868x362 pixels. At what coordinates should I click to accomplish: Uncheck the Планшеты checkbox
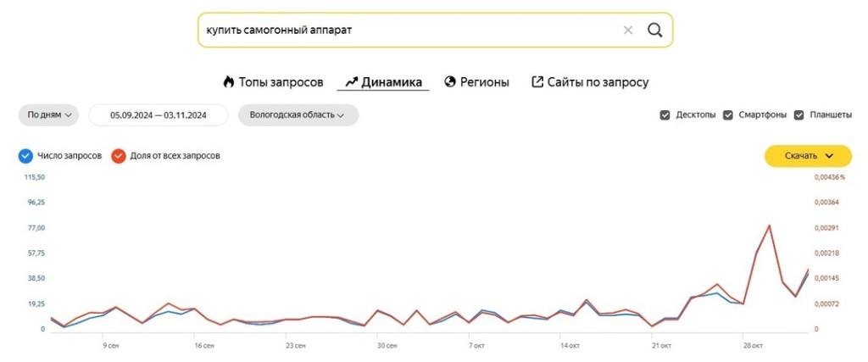point(798,115)
